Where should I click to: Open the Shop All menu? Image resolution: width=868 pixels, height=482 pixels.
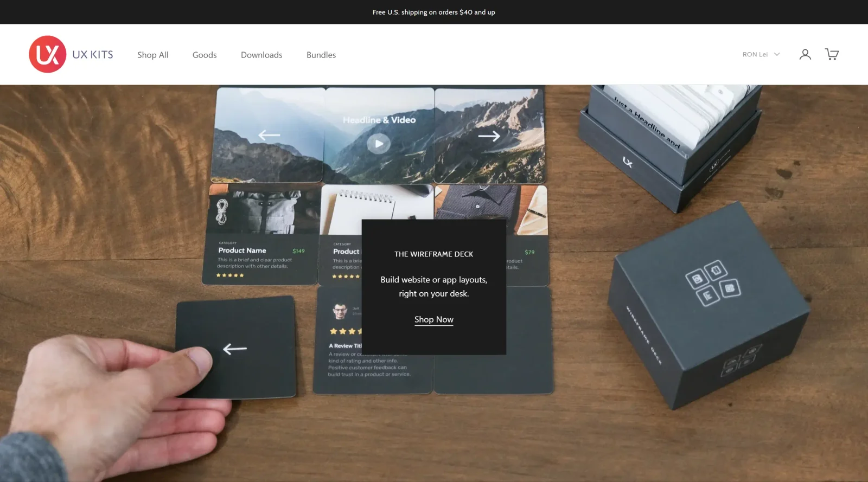(152, 55)
